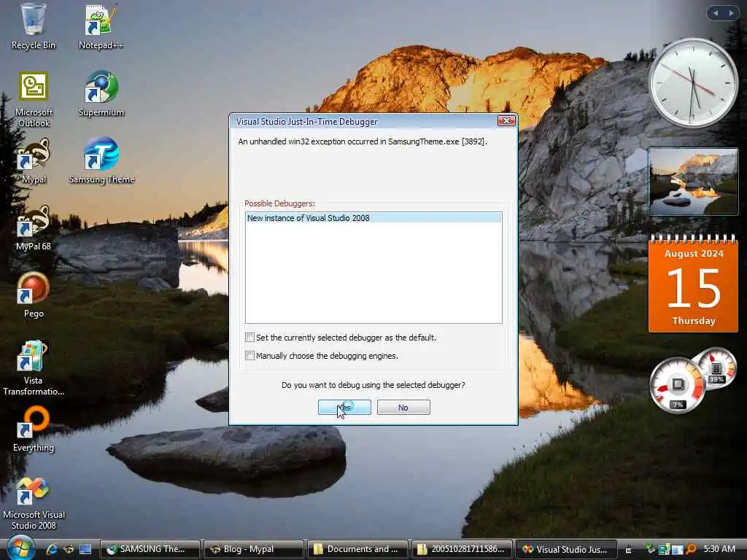747x560 pixels.
Task: Click the 5:30 AM taskbar clock
Action: pos(719,548)
